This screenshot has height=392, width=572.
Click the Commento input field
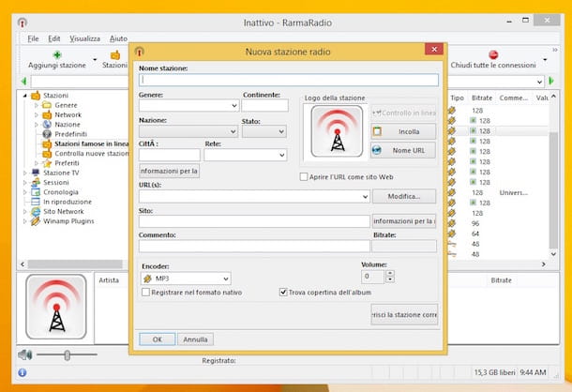(x=254, y=246)
